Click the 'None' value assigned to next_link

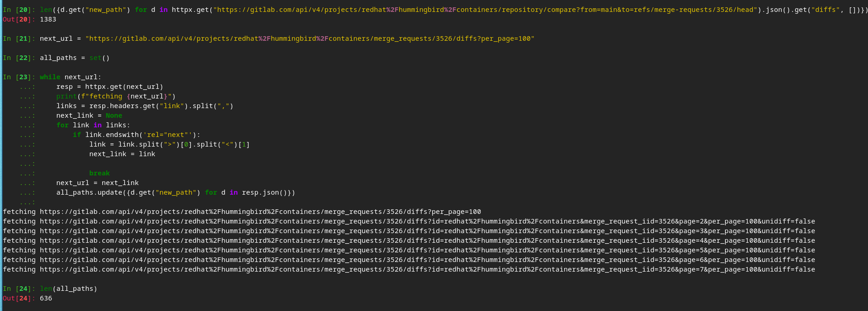coord(114,115)
